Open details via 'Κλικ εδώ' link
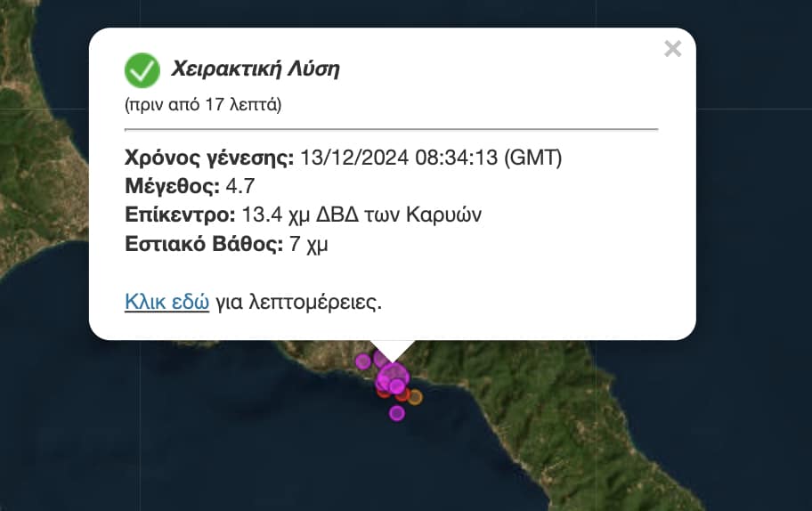Viewport: 812px width, 511px height. pyautogui.click(x=166, y=302)
